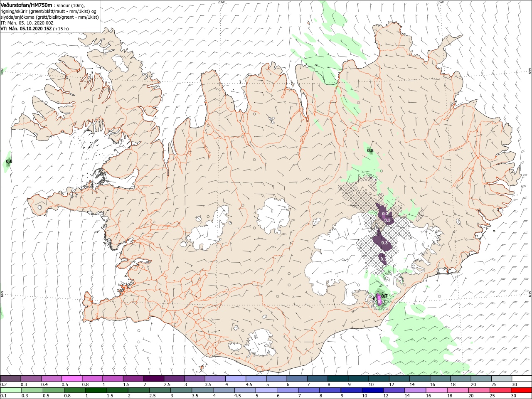
Task: Pick upper legend swatch between 6 and 7
Action: 296,379
